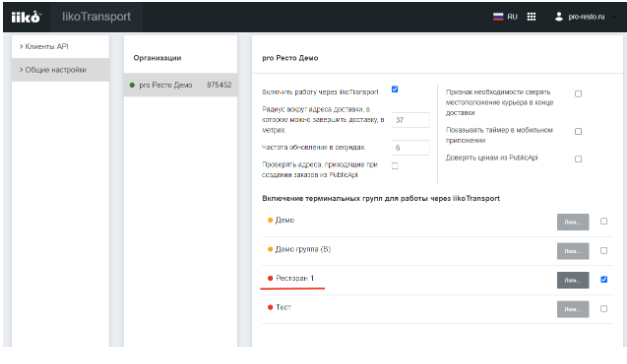This screenshot has width=627, height=364.
Task: Click the delivery radius input field
Action: tap(411, 120)
